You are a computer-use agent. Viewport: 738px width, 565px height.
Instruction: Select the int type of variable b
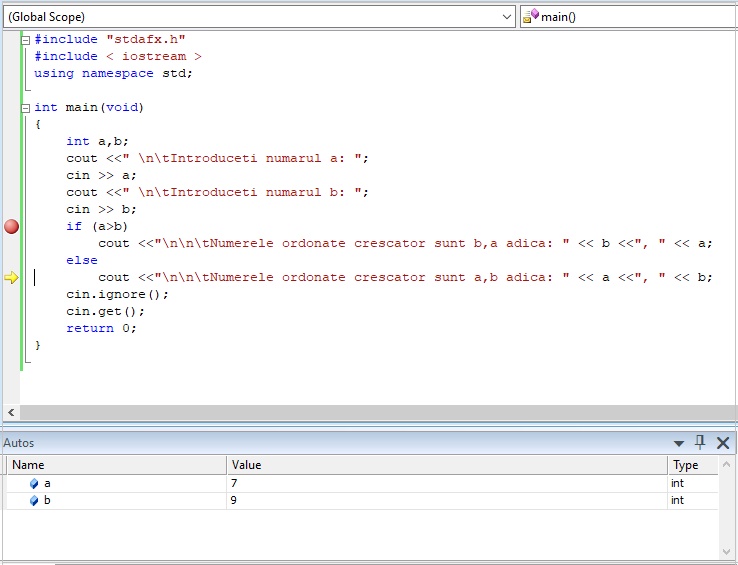click(x=677, y=500)
